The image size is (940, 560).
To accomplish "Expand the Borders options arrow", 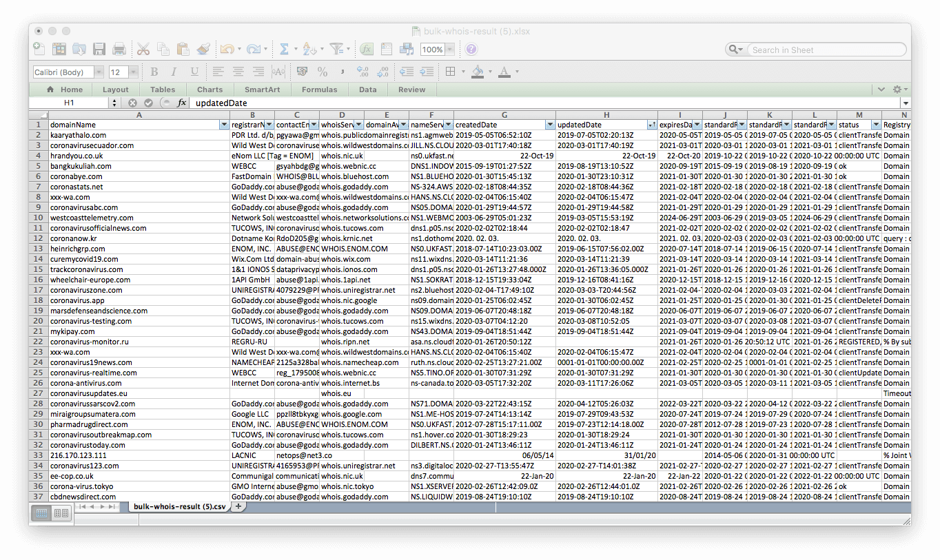I will [x=462, y=72].
